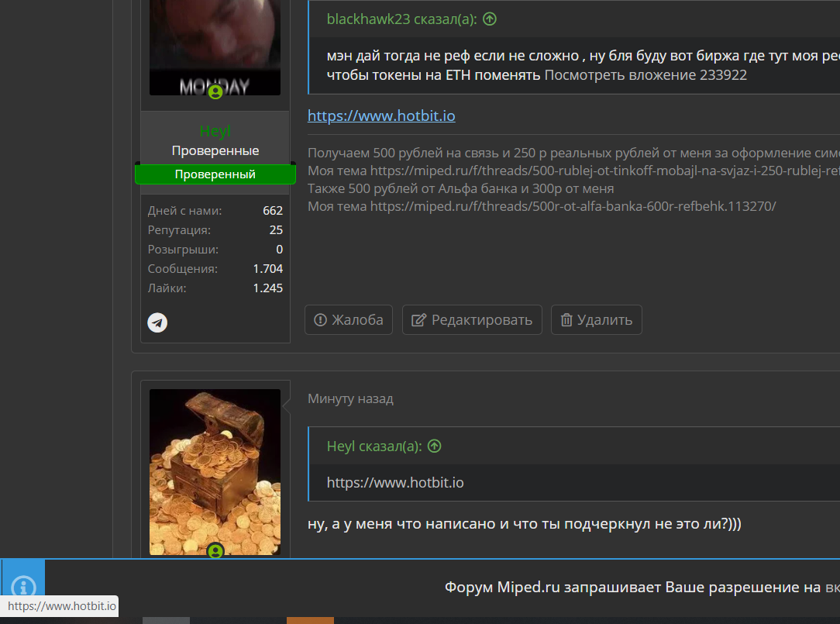Click 'Heyl сказал(а):' quote header
Screen dimensions: 840x624
tap(374, 446)
